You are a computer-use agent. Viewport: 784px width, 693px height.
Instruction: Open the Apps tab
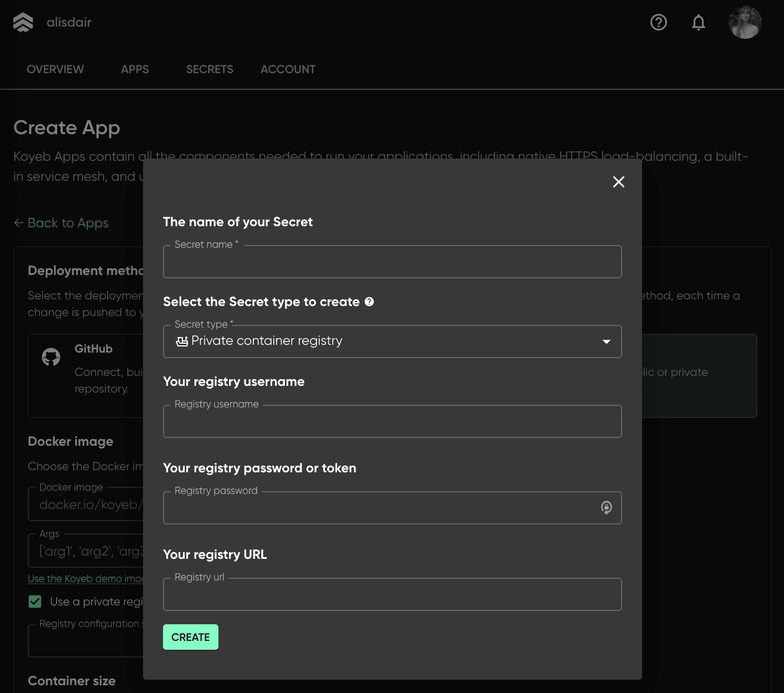pos(135,69)
